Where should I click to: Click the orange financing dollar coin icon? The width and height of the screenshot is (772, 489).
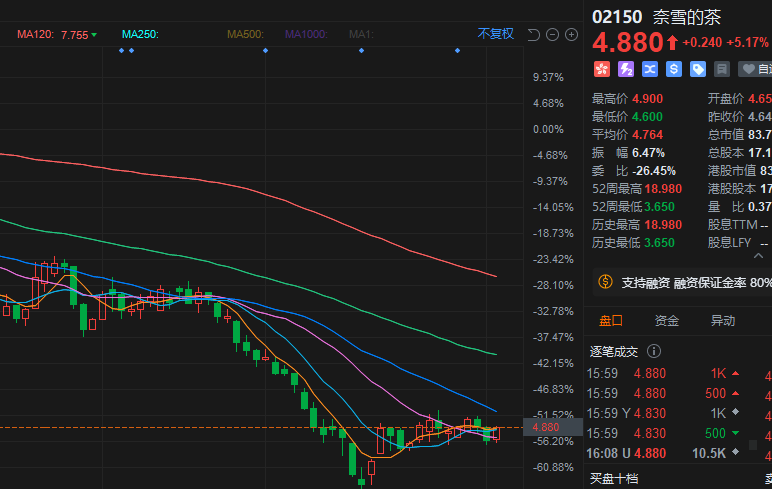605,282
